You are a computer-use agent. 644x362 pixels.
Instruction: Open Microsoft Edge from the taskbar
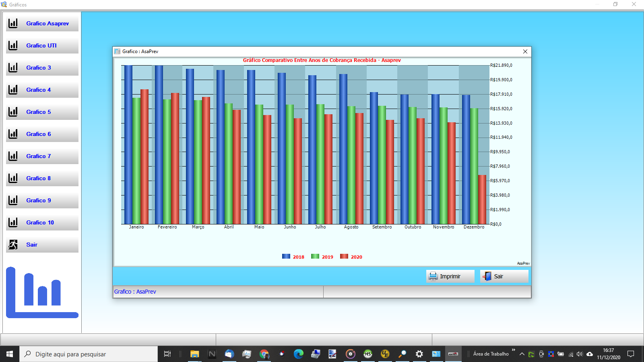(298, 354)
